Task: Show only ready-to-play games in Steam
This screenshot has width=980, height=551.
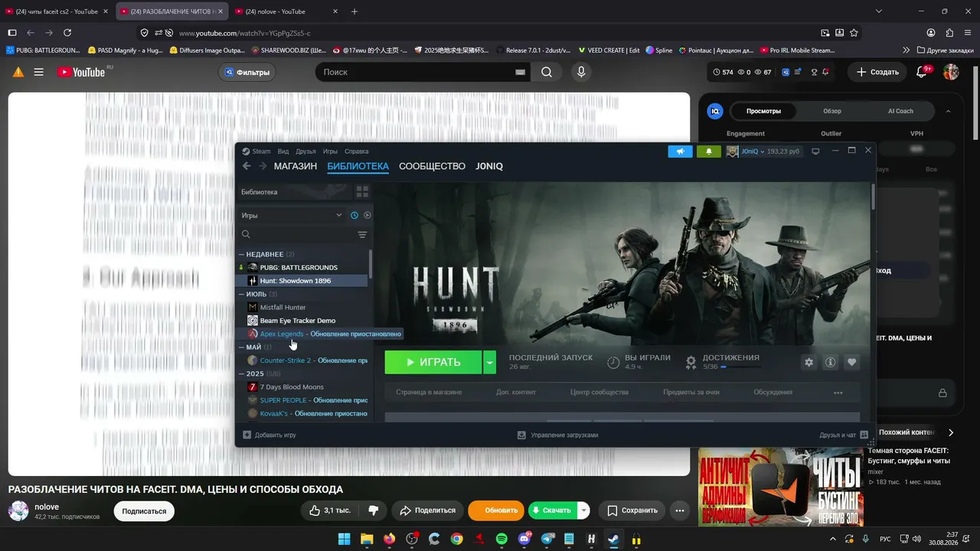Action: [367, 216]
